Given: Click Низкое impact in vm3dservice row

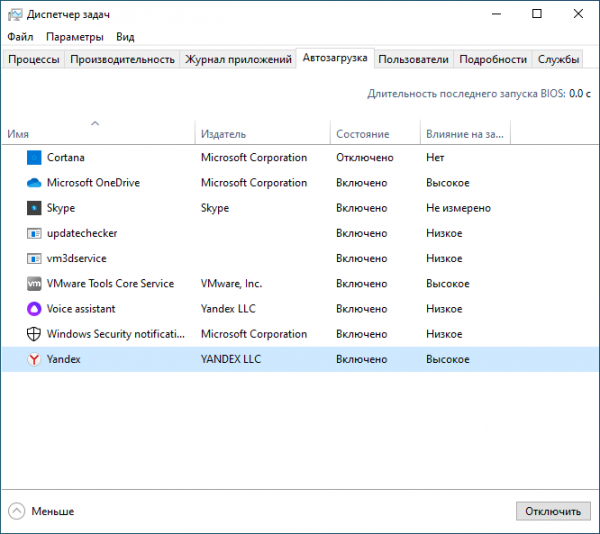Looking at the screenshot, I should coord(444,259).
